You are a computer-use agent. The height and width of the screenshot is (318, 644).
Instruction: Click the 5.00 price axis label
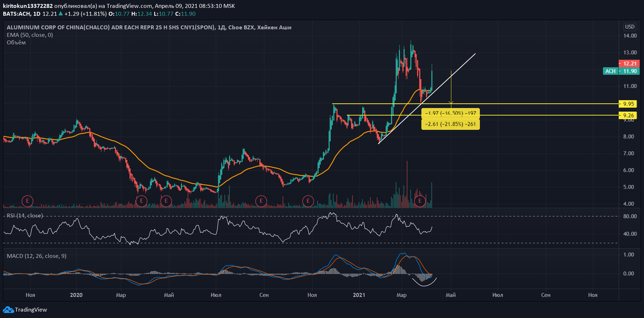pos(629,187)
